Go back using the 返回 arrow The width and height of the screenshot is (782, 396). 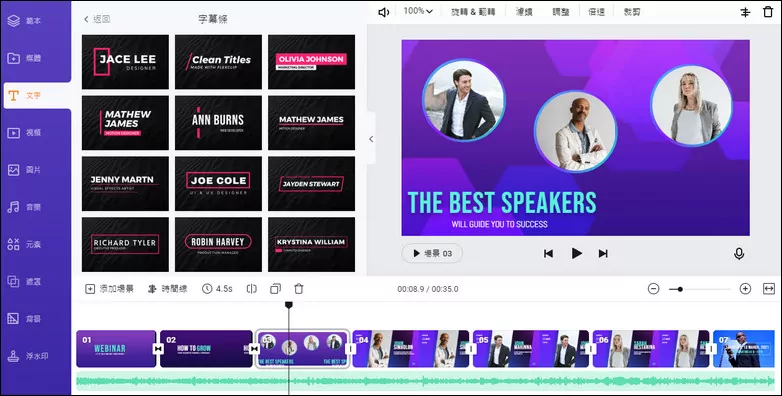(97, 19)
